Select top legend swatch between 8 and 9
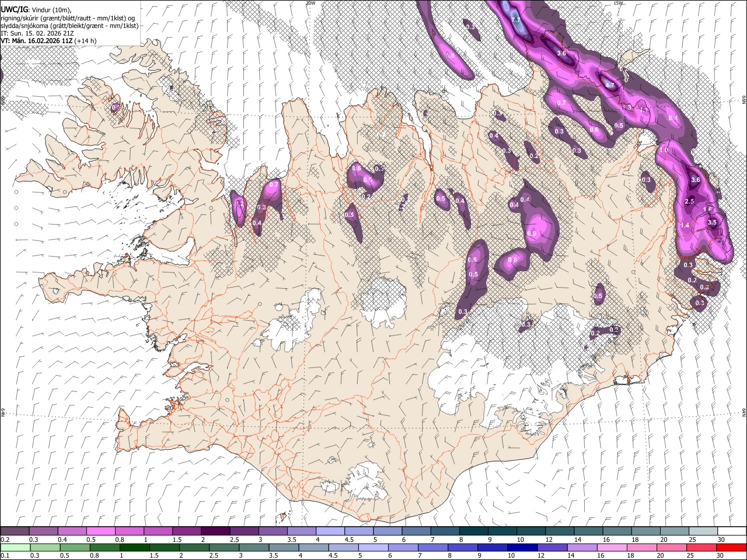 [x=473, y=531]
